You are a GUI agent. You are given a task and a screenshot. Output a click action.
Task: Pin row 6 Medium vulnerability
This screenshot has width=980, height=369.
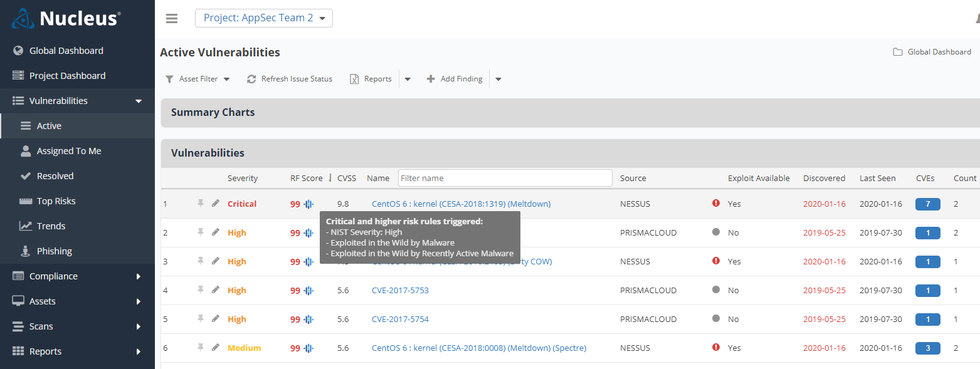(201, 348)
